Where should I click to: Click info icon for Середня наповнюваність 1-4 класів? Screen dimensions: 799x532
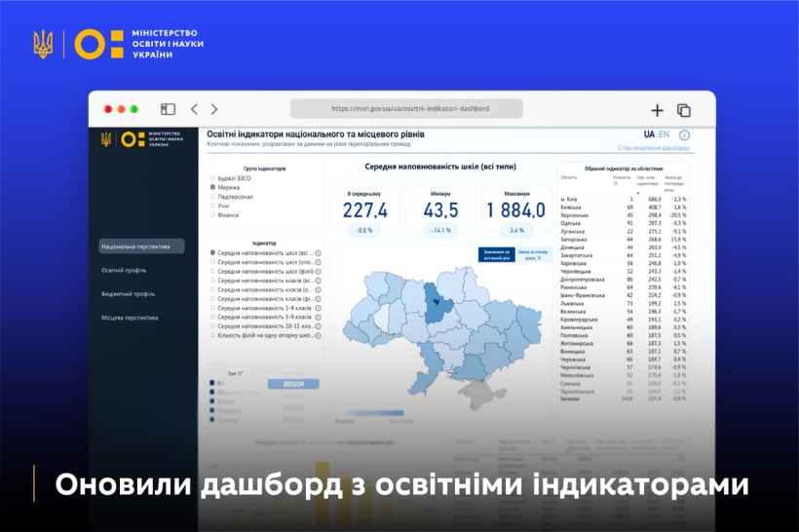pos(318,308)
